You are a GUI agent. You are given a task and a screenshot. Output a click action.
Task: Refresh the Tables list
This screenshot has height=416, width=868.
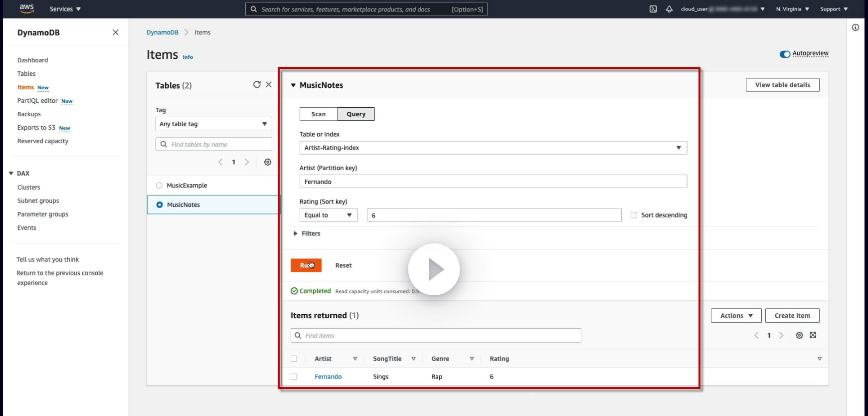pyautogui.click(x=257, y=85)
